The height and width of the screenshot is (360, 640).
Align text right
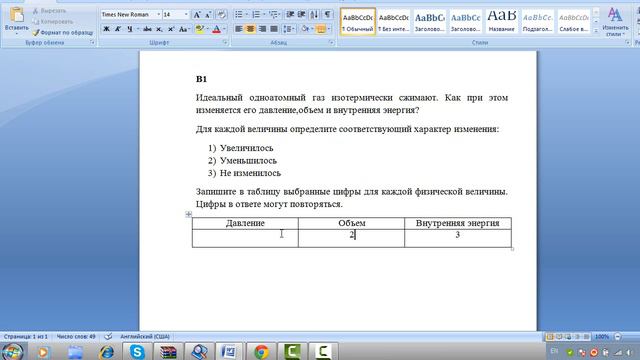(x=262, y=29)
